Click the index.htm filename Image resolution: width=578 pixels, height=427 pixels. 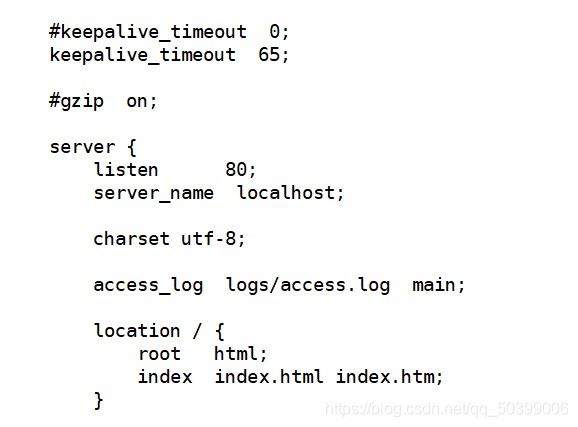[385, 377]
